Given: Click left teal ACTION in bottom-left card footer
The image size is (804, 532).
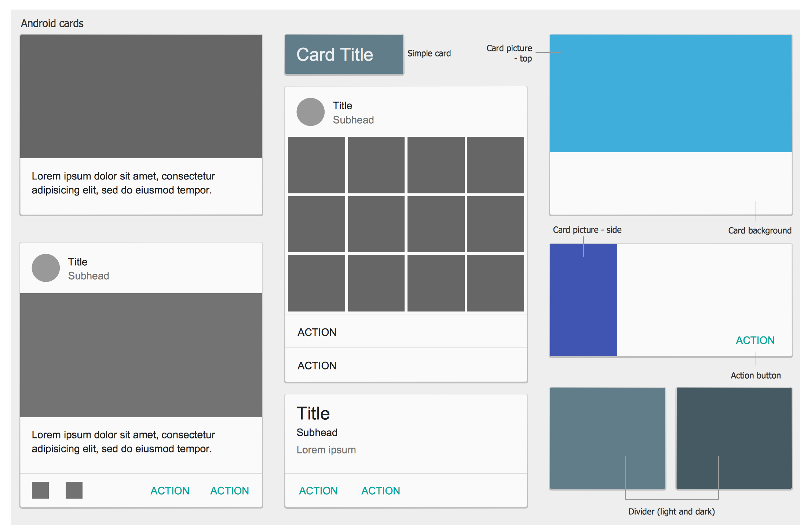Looking at the screenshot, I should tap(170, 491).
